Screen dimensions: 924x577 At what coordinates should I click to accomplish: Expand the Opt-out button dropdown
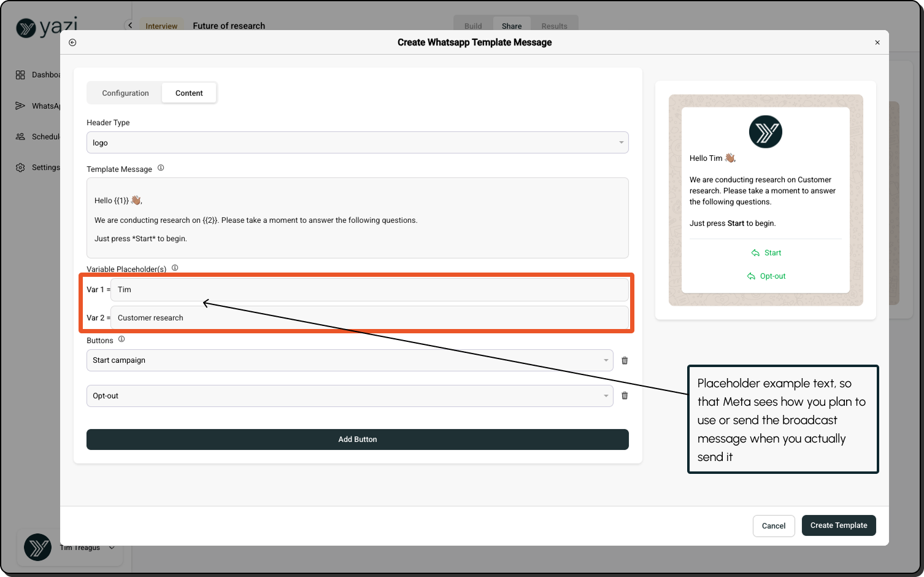[x=349, y=396]
